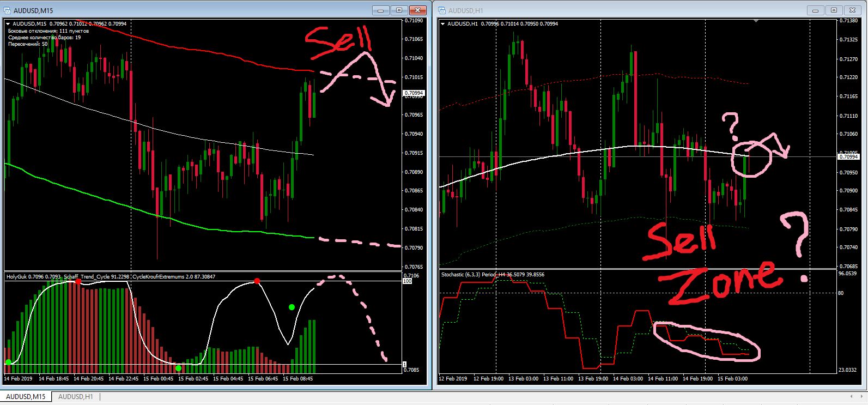Click the 0.71380 price scale label in H1 chart
Viewport: 868px width, 405px height.
pos(849,21)
